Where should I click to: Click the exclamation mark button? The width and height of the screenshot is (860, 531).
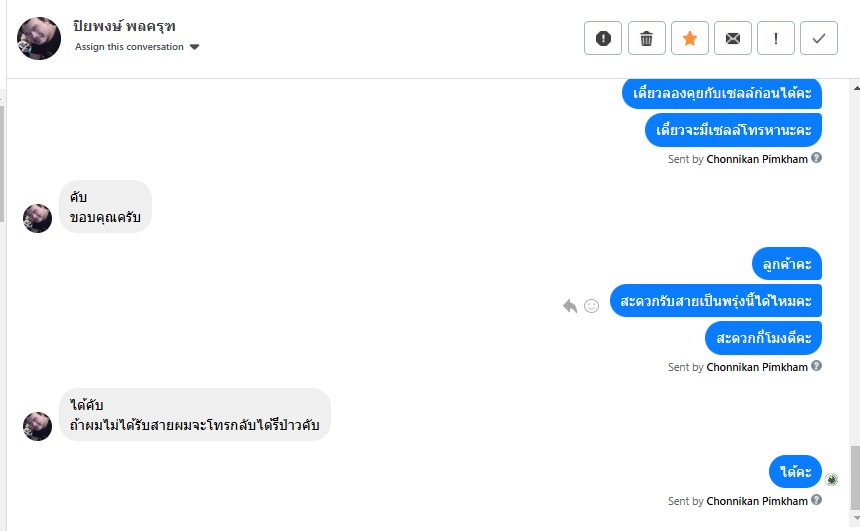point(776,38)
